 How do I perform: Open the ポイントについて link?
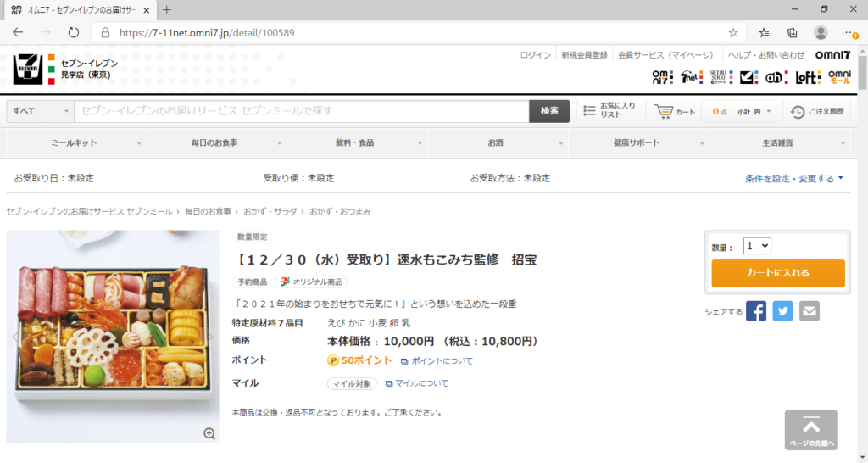point(437,361)
